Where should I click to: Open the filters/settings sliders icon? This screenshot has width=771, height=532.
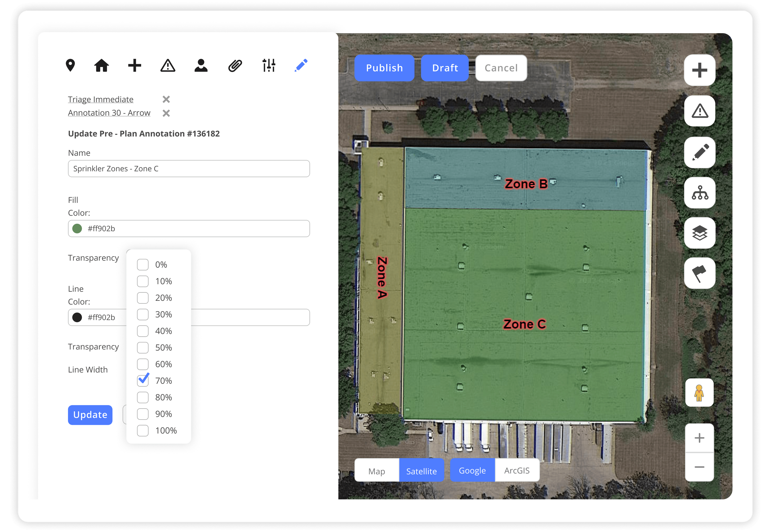(268, 66)
